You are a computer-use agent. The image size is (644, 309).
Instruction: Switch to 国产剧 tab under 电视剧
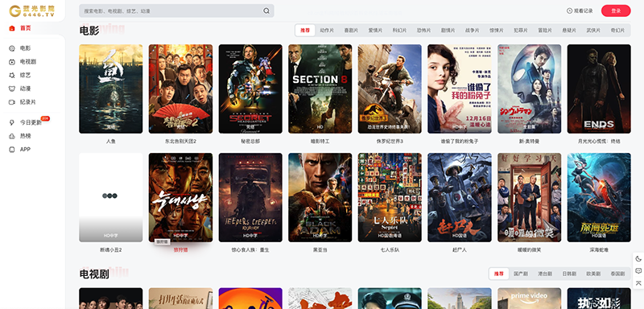point(520,274)
